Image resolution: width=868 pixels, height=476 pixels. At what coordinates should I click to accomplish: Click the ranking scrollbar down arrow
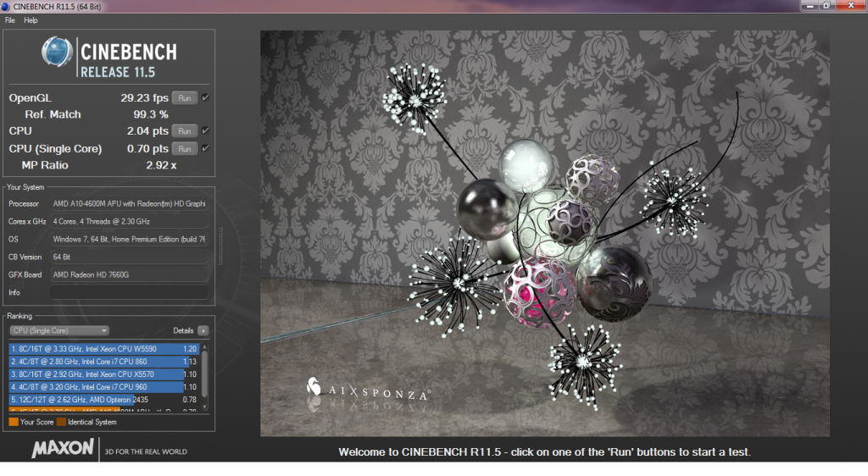coord(205,407)
